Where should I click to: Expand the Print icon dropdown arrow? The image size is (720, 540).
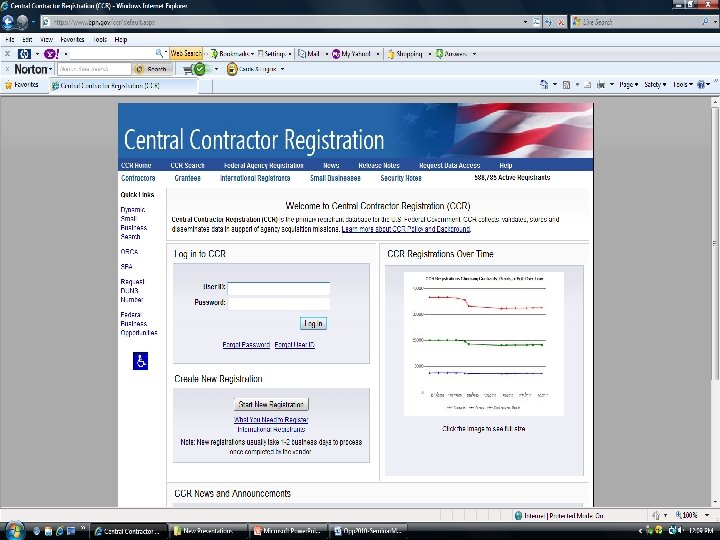(612, 84)
